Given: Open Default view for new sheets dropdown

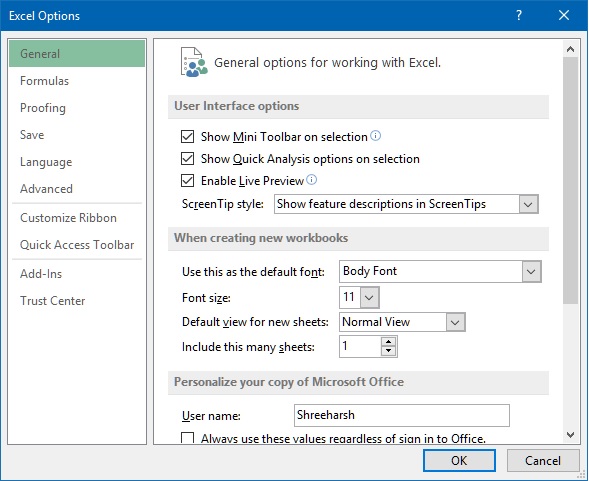Looking at the screenshot, I should click(455, 322).
